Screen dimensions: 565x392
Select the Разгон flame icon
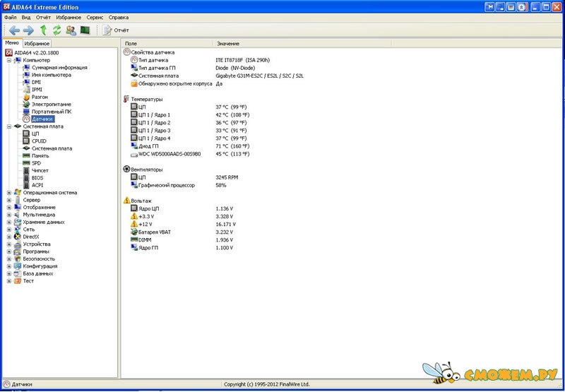(26, 97)
